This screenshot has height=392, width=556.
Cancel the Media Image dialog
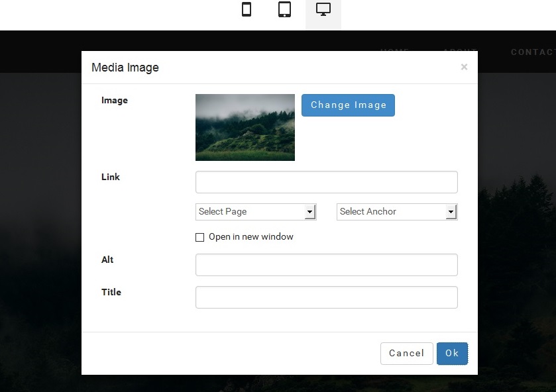click(x=406, y=353)
